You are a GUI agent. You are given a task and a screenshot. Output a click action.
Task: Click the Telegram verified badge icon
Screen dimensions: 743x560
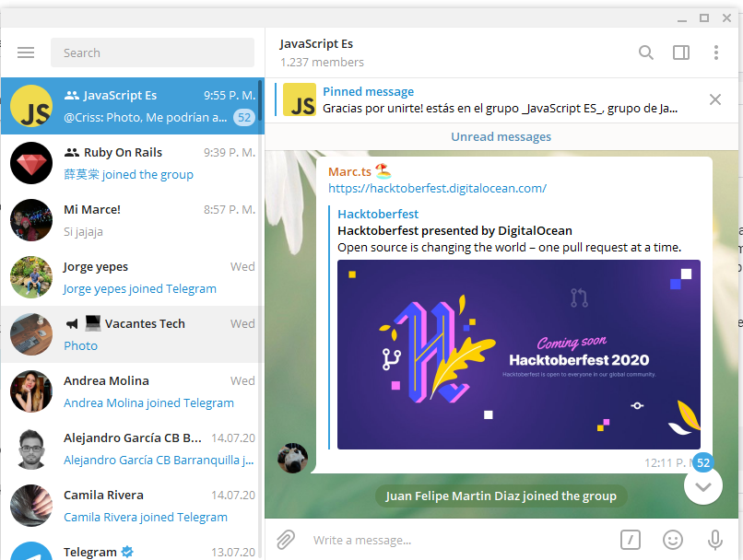tap(127, 552)
